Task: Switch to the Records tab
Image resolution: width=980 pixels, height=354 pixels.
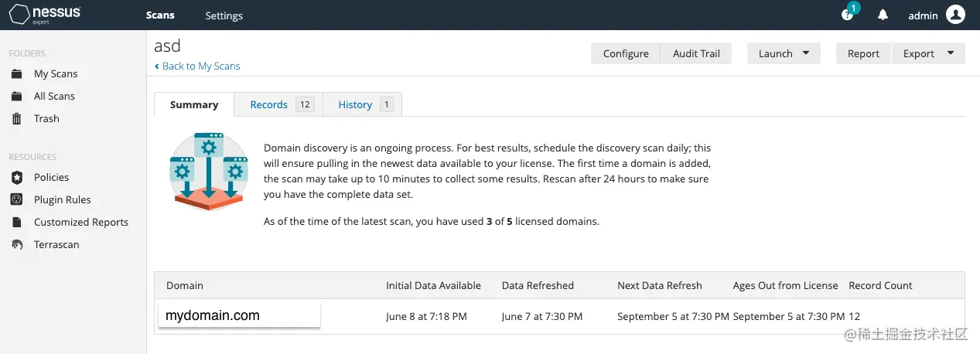Action: [x=269, y=105]
